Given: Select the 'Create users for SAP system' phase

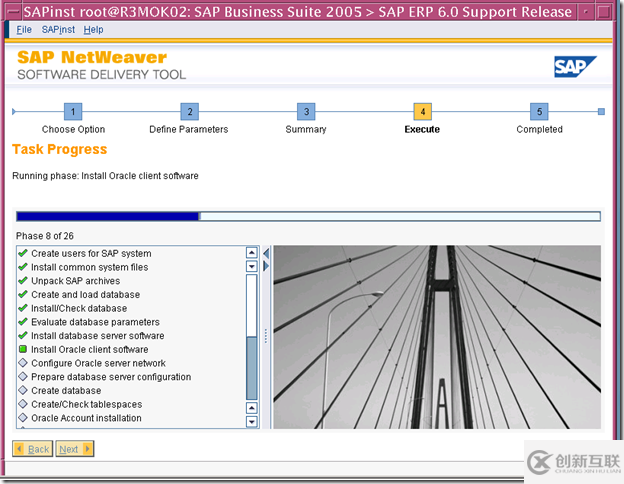Looking at the screenshot, I should [91, 254].
